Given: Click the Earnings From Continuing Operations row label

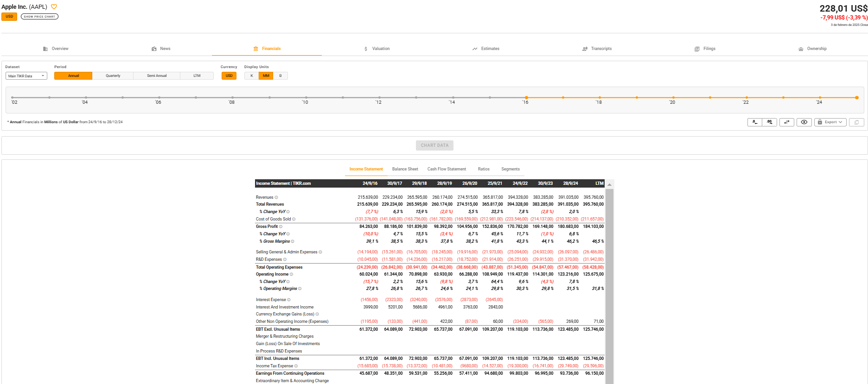Looking at the screenshot, I should pyautogui.click(x=290, y=373).
